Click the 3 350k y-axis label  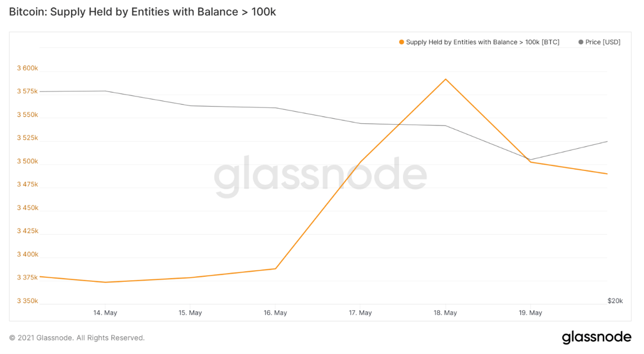28,301
